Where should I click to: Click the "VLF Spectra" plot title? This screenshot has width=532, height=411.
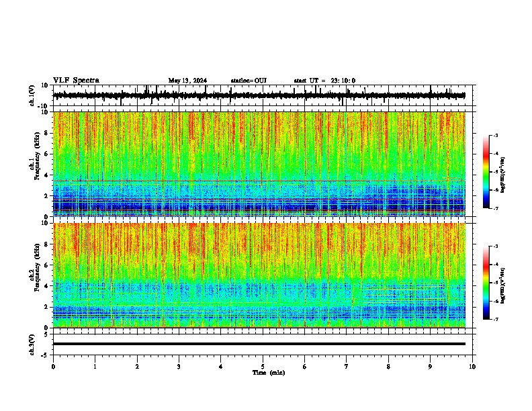[x=76, y=81]
